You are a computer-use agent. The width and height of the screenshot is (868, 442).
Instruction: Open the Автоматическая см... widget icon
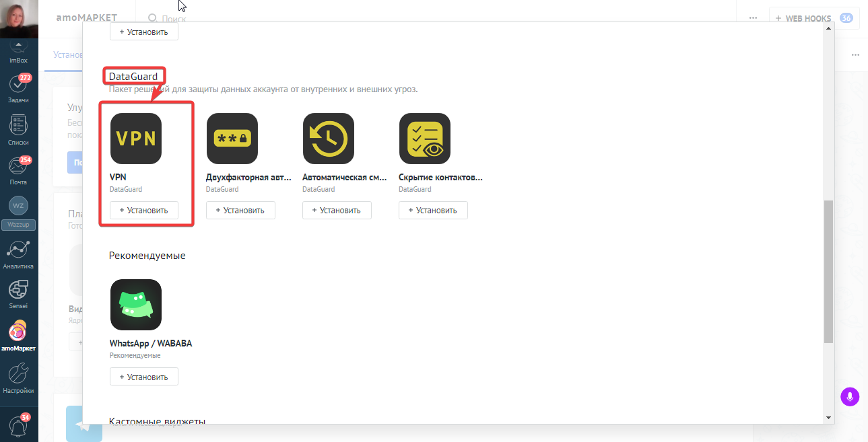click(x=329, y=139)
